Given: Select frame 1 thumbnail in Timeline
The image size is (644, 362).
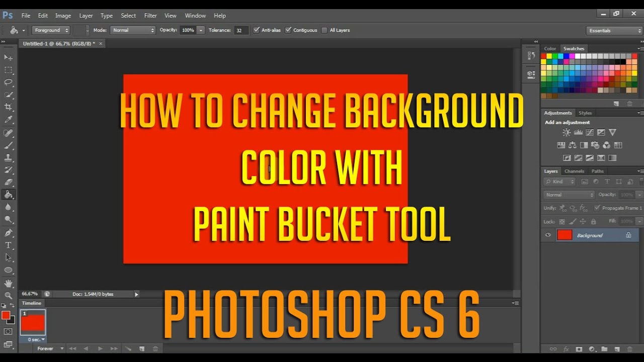Looking at the screenshot, I should click(33, 322).
